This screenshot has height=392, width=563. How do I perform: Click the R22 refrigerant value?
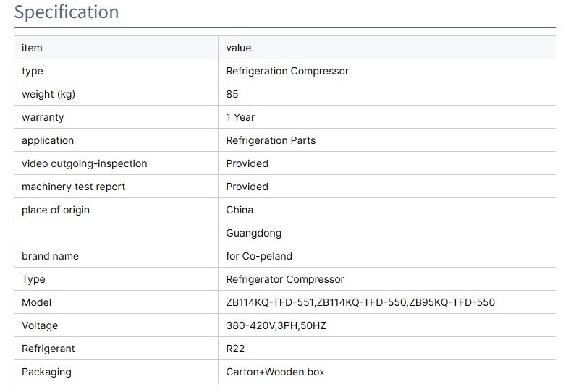pyautogui.click(x=235, y=349)
